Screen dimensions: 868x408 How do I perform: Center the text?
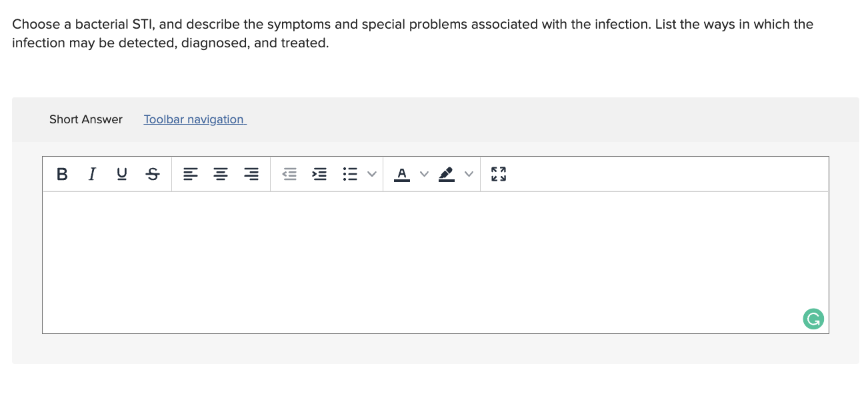coord(221,174)
